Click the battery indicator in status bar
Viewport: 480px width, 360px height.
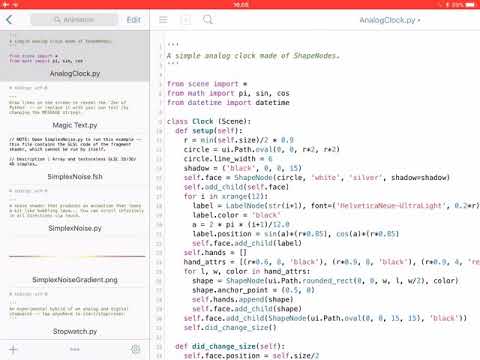470,5
